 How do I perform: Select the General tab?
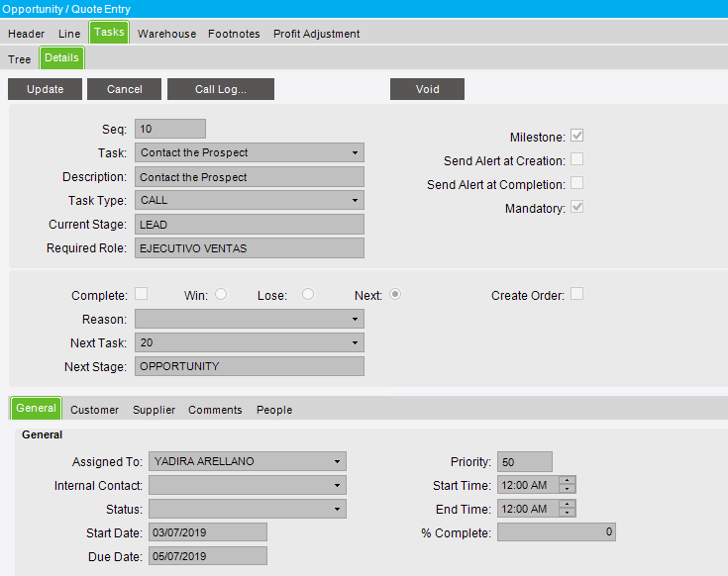pos(36,408)
